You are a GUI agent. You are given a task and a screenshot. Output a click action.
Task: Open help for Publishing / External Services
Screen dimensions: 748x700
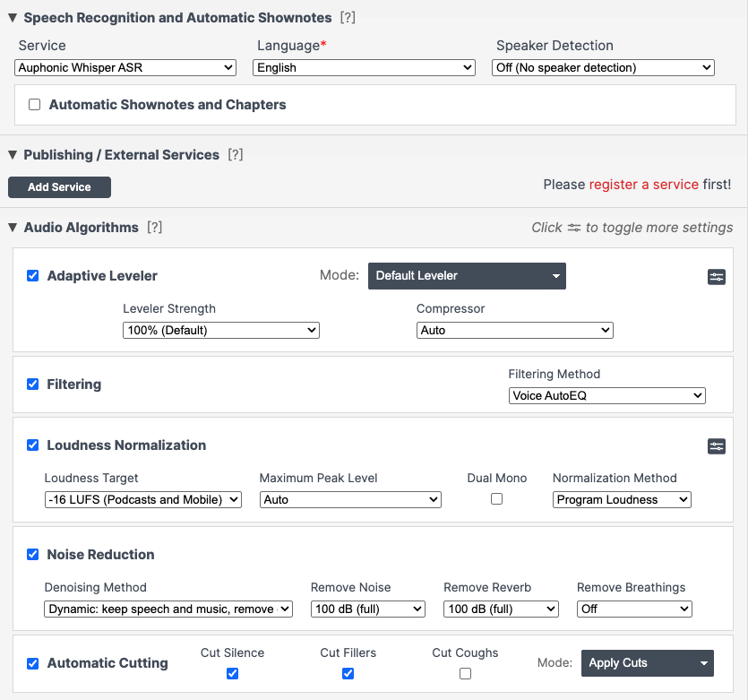pos(235,155)
